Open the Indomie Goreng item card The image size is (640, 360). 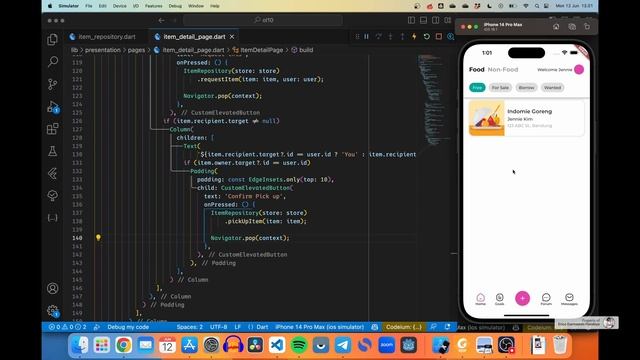click(x=527, y=118)
